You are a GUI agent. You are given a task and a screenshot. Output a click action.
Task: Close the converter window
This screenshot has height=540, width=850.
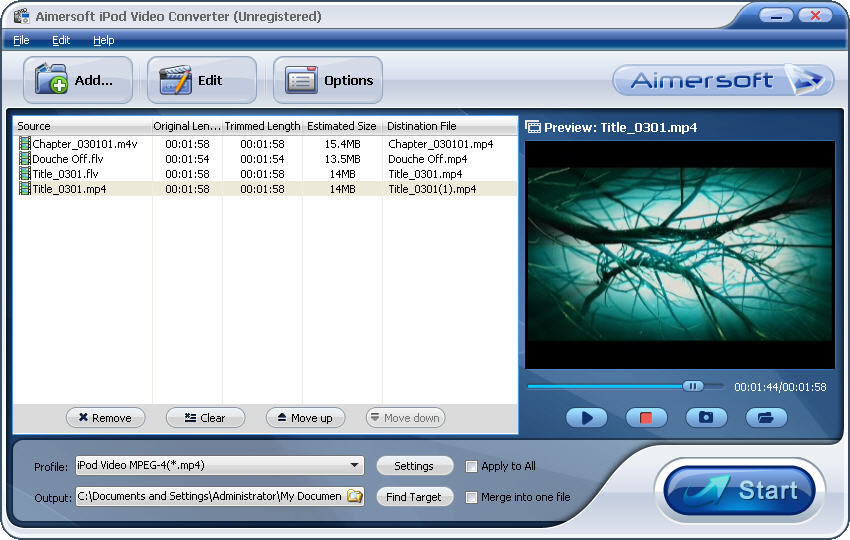(815, 16)
